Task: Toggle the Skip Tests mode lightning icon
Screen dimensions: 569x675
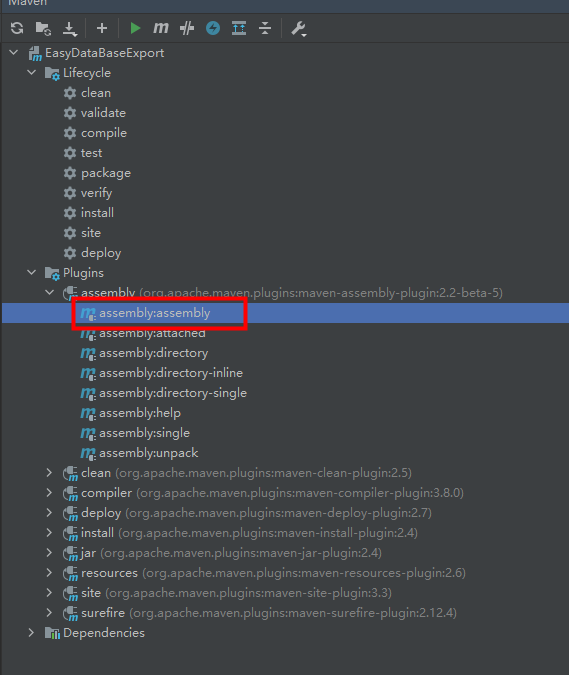Action: 213,28
